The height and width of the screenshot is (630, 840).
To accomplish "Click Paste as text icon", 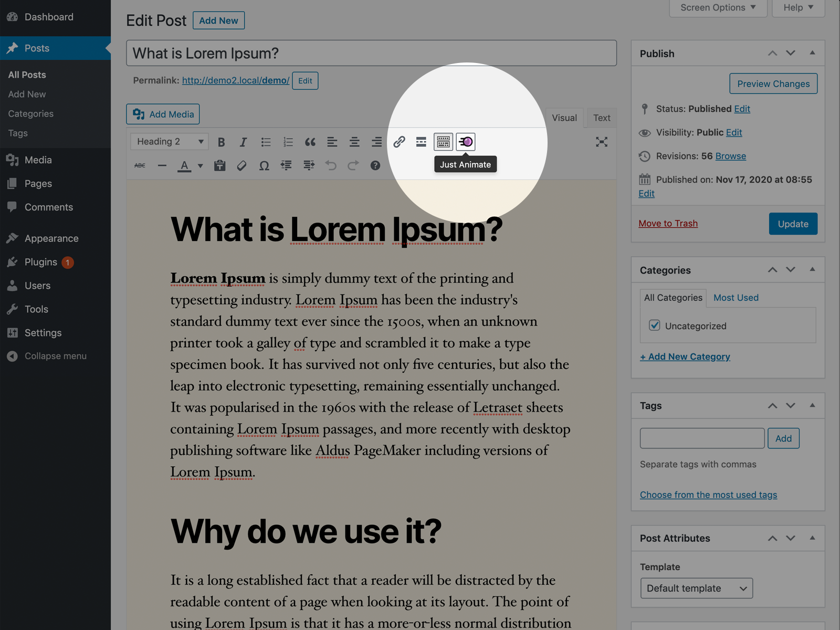I will tap(220, 165).
